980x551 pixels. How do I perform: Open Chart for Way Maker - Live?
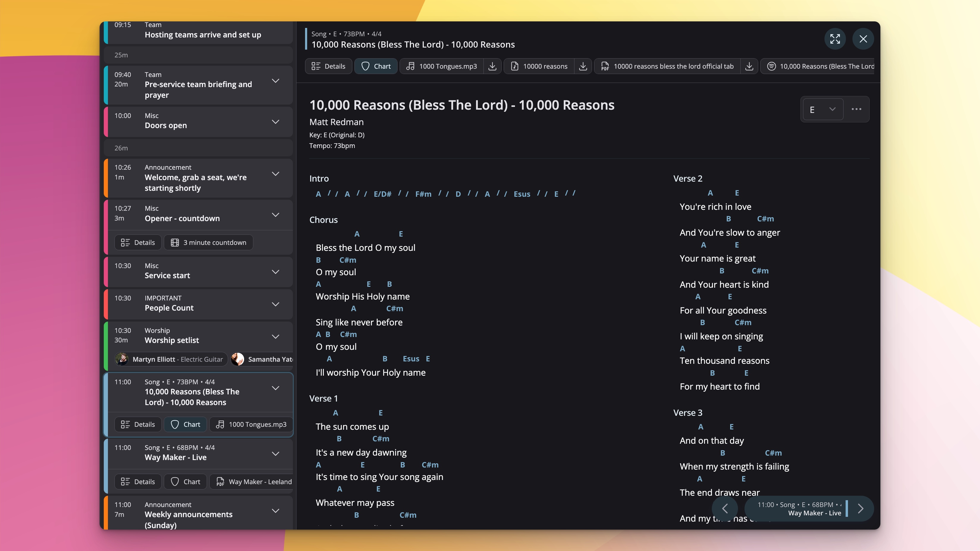185,481
